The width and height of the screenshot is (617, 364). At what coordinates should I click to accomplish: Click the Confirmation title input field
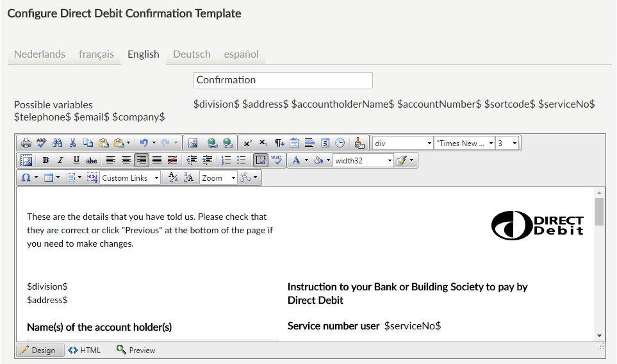pos(283,80)
